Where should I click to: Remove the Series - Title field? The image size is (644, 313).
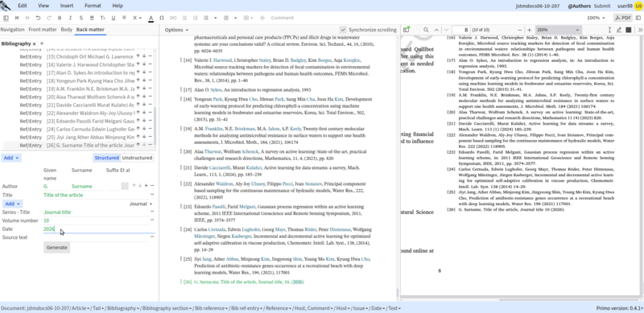pos(152,212)
